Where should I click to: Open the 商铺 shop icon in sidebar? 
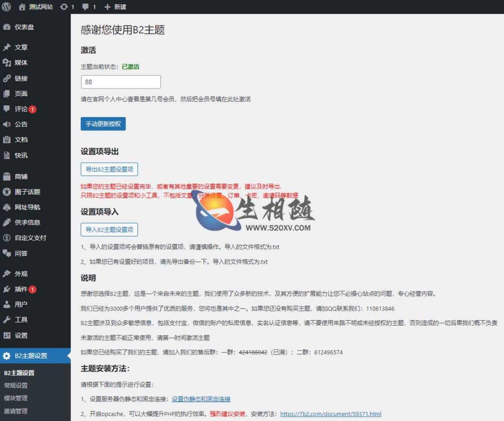7,177
